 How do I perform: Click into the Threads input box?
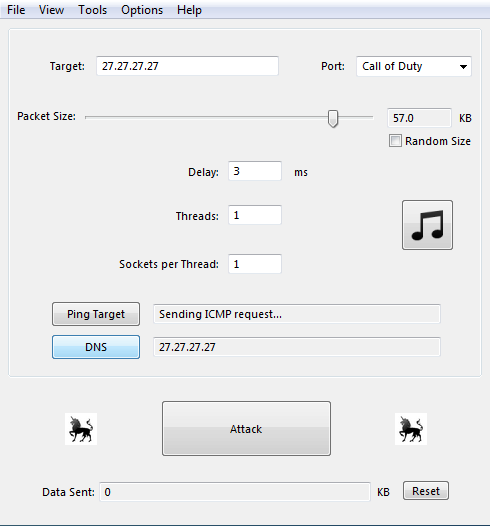click(255, 215)
